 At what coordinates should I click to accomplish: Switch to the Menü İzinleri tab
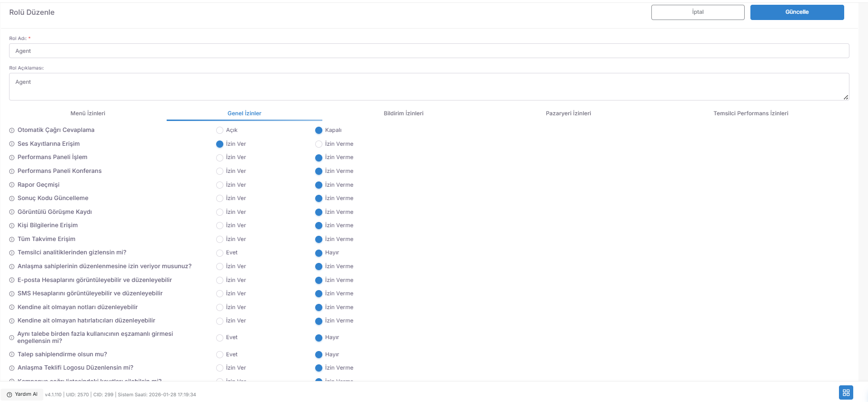(x=88, y=113)
